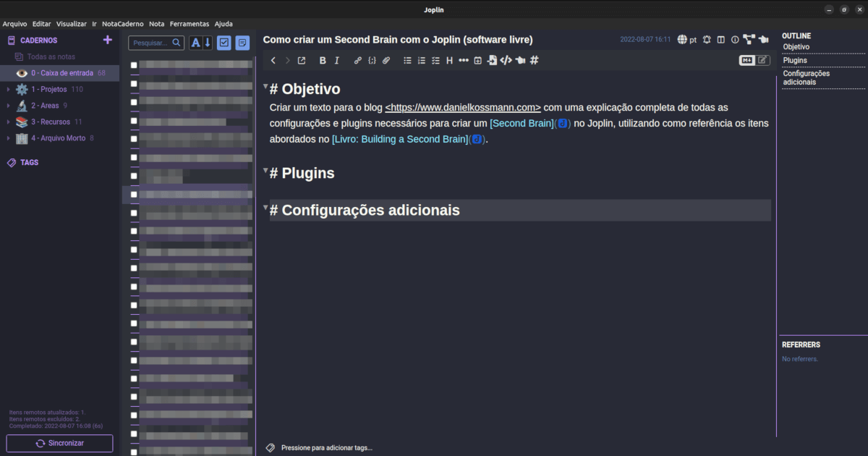Screen dimensions: 868x456
Task: Open note in external editor icon
Action: click(302, 61)
